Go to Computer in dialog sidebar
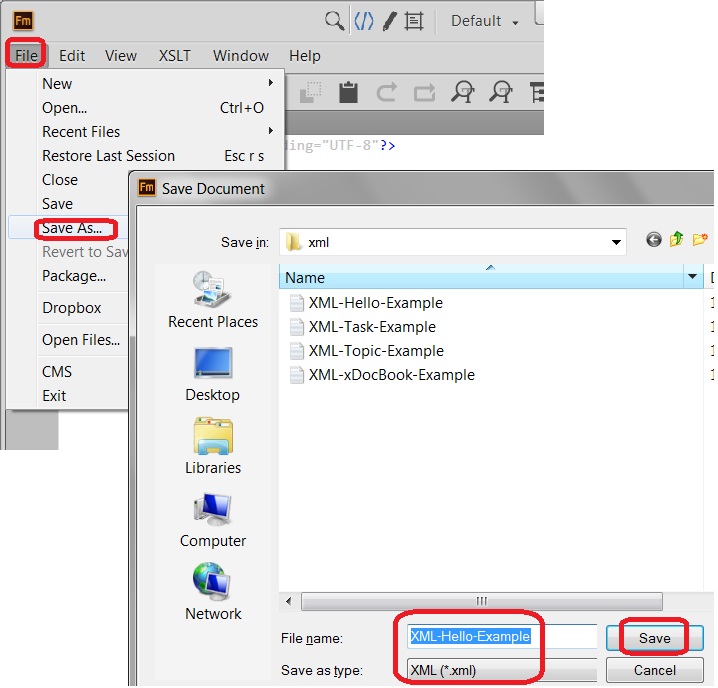The height and width of the screenshot is (688, 718). click(x=213, y=519)
